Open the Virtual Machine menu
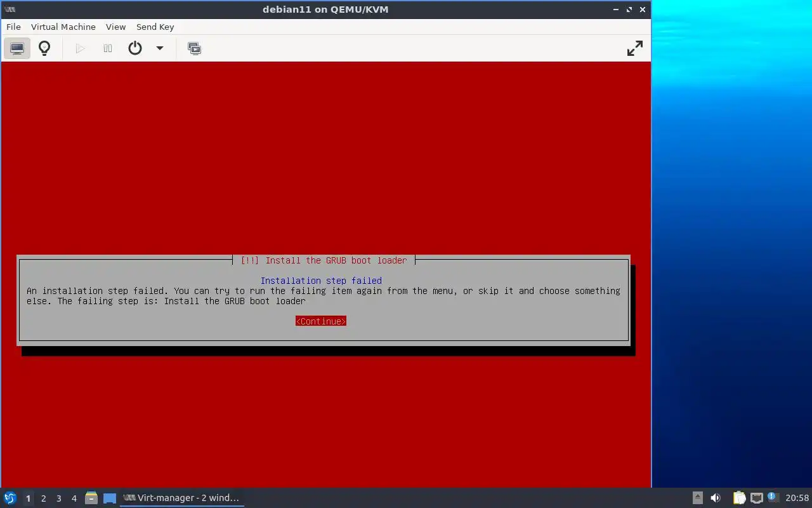The width and height of the screenshot is (812, 508). point(63,27)
